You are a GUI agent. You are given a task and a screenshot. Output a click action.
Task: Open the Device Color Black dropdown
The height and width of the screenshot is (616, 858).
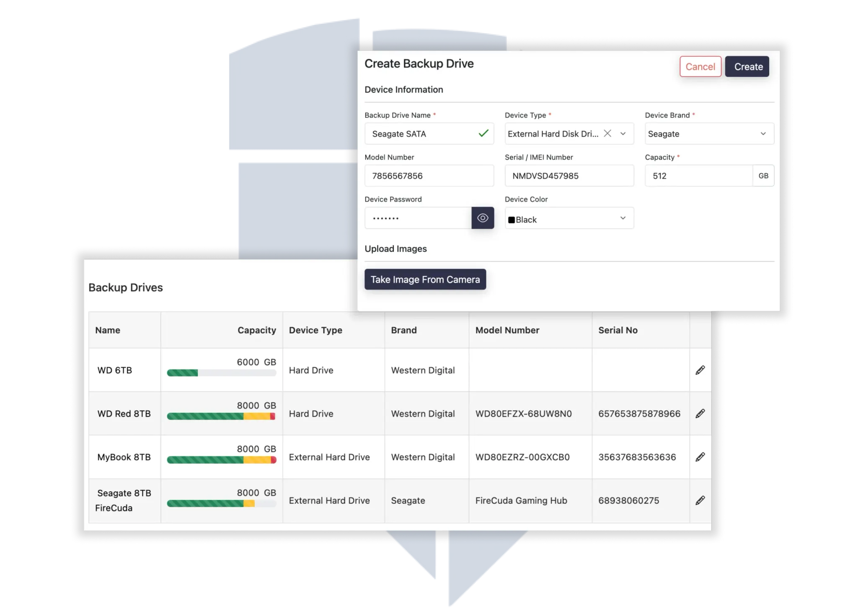(569, 218)
